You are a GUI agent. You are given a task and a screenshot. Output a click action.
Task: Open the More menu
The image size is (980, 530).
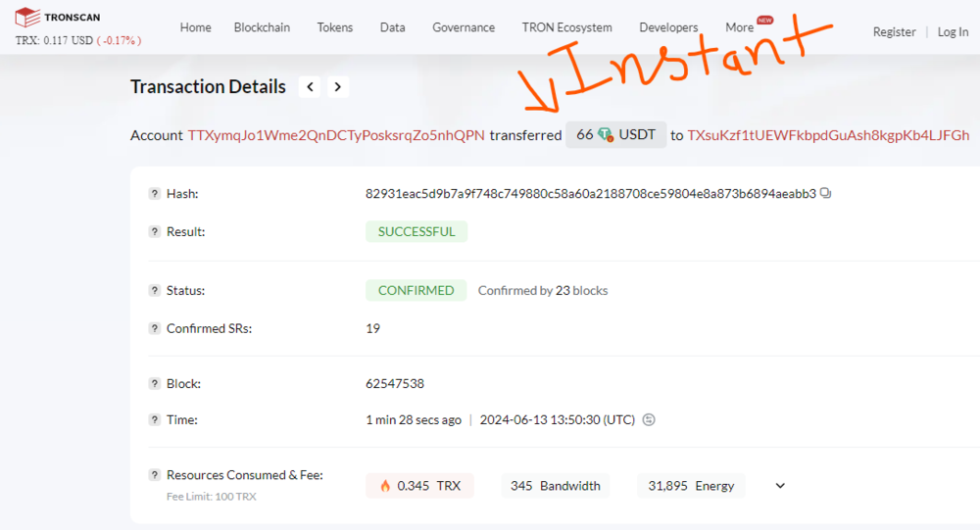(x=739, y=27)
